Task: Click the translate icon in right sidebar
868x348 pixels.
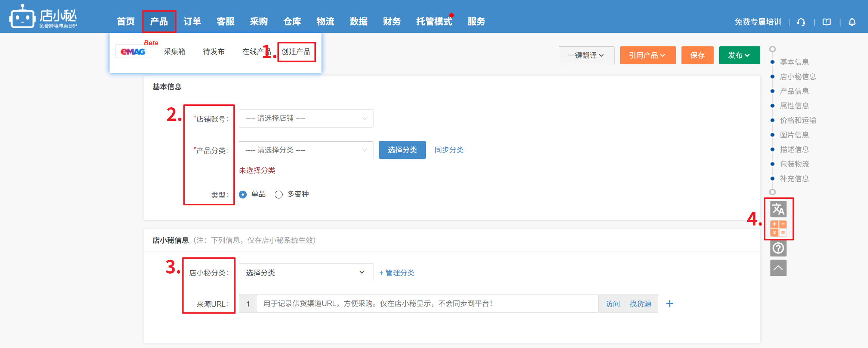Action: point(778,209)
